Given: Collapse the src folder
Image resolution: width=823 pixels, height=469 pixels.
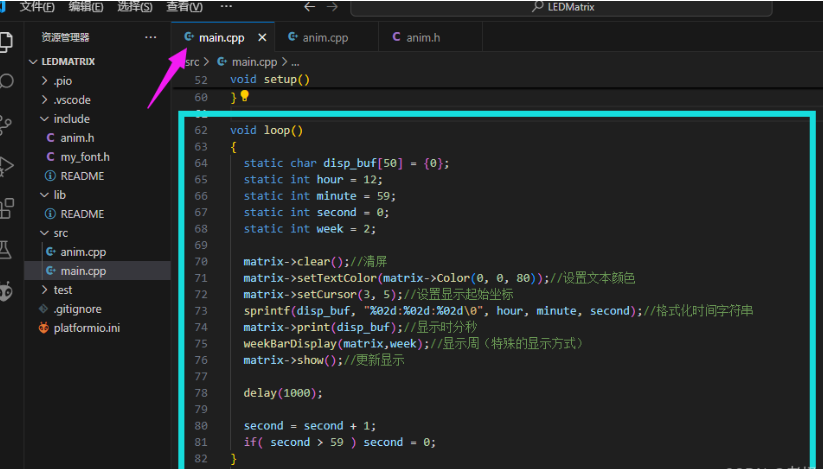Looking at the screenshot, I should click(x=98, y=233).
